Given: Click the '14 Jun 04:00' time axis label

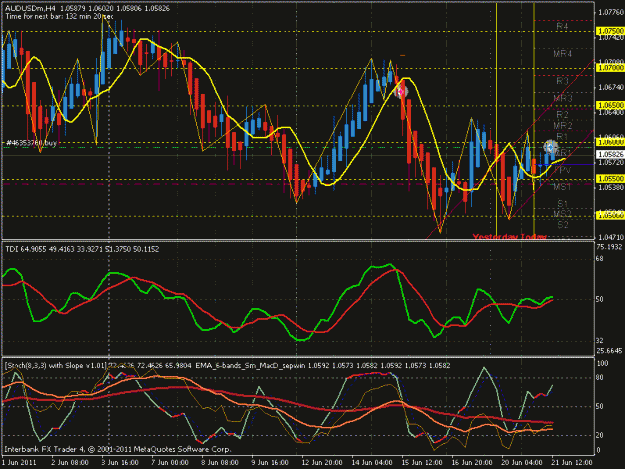Looking at the screenshot, I should [372, 463].
